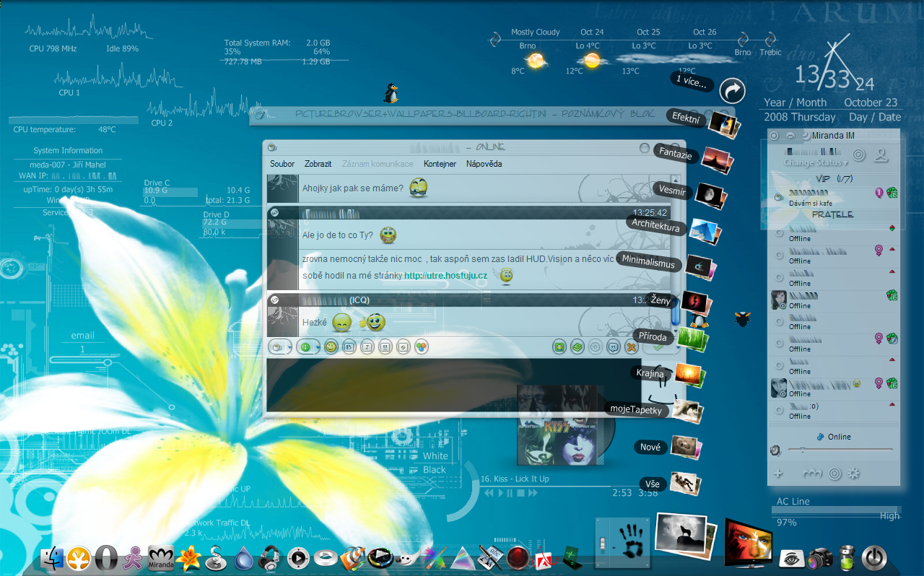Launch the blue water drop dock icon

pyautogui.click(x=243, y=558)
